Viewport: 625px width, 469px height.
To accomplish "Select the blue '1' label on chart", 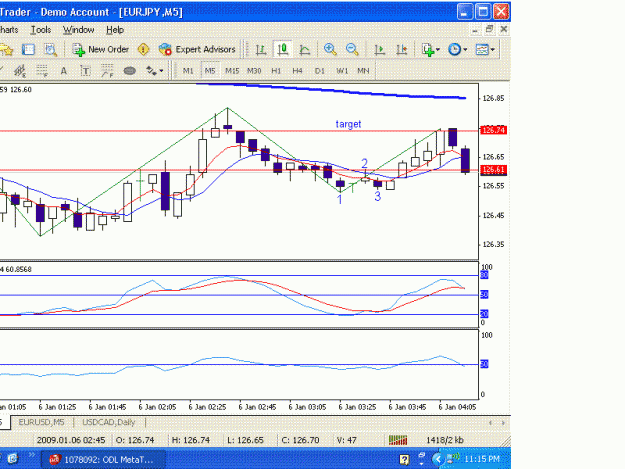I will pyautogui.click(x=340, y=199).
